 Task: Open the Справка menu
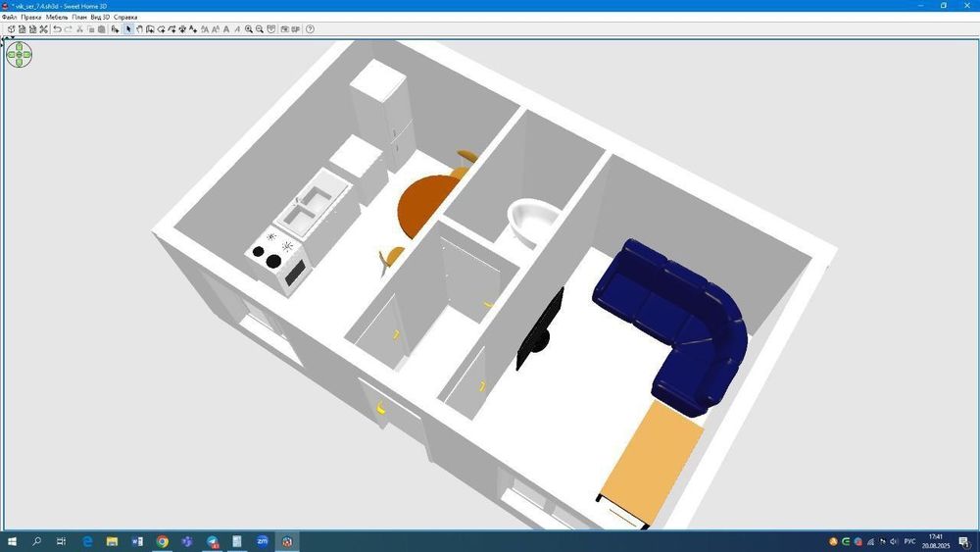point(125,17)
